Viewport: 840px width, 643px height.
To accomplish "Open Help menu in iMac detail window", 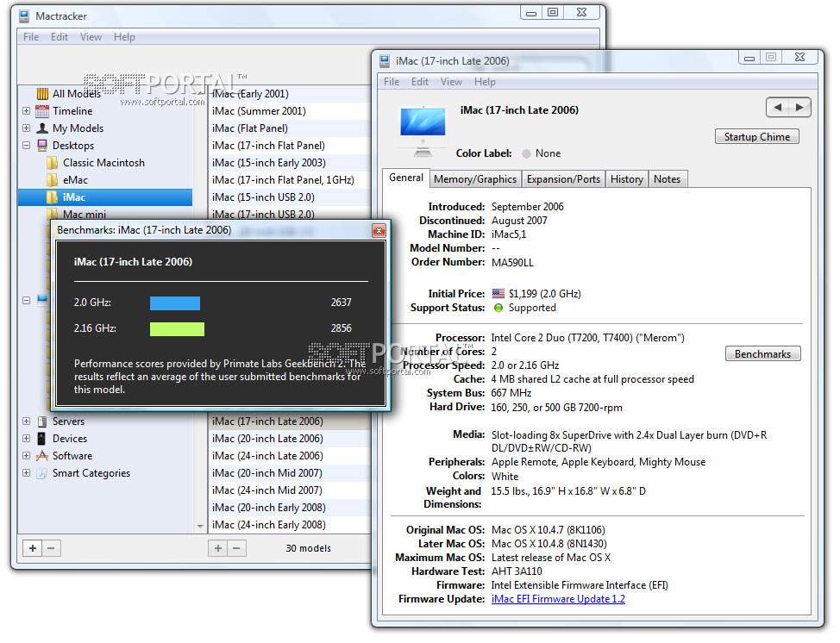I will coord(485,82).
